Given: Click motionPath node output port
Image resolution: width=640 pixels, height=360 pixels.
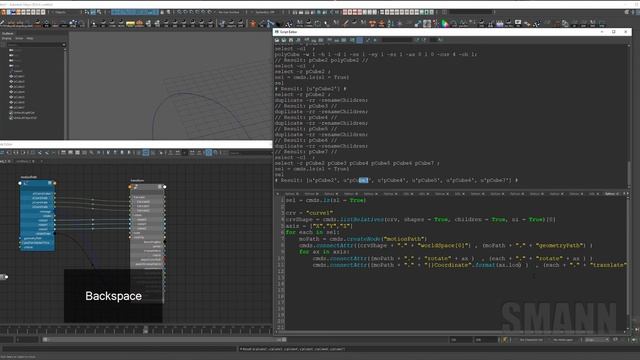Looking at the screenshot, I should (x=55, y=183).
